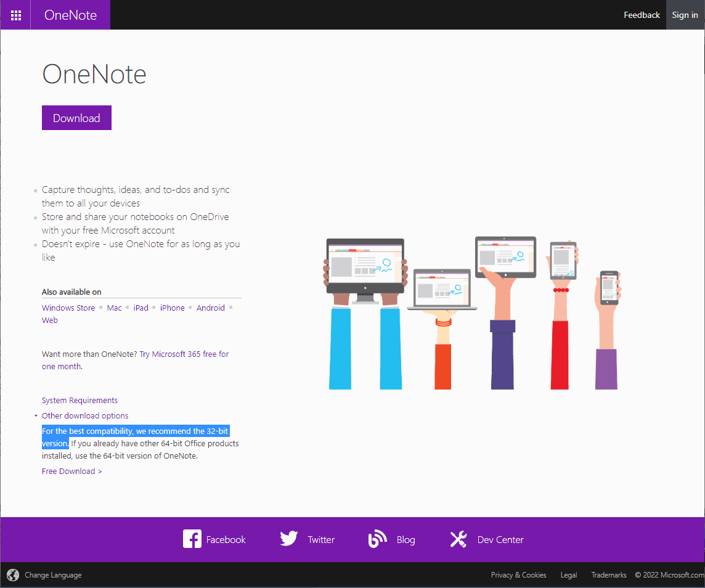Open the Facebook text link in footer

click(x=226, y=539)
